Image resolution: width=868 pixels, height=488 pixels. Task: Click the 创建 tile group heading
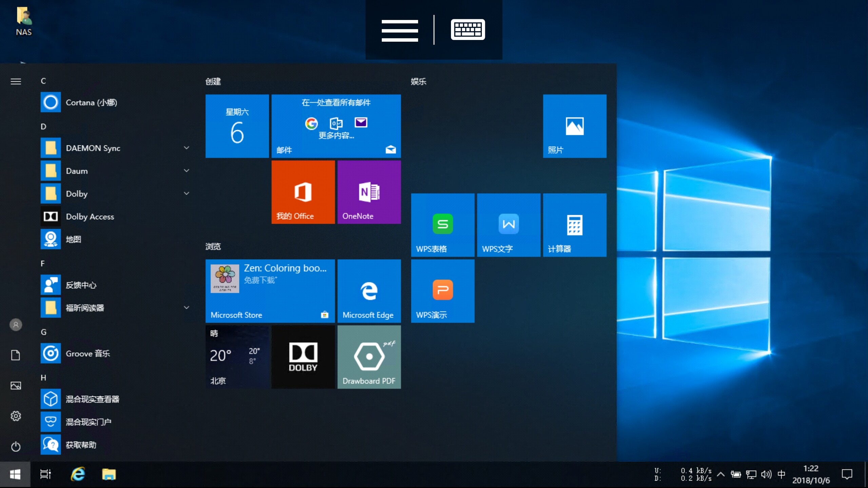[x=213, y=81]
